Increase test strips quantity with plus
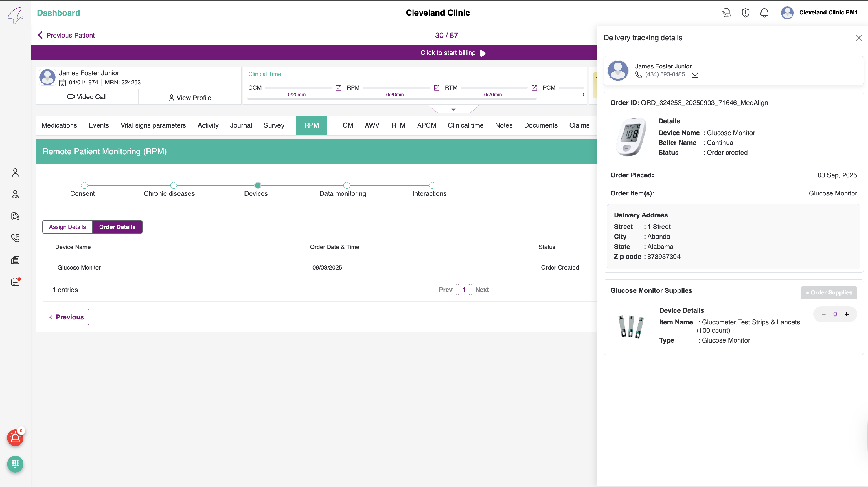 click(846, 314)
